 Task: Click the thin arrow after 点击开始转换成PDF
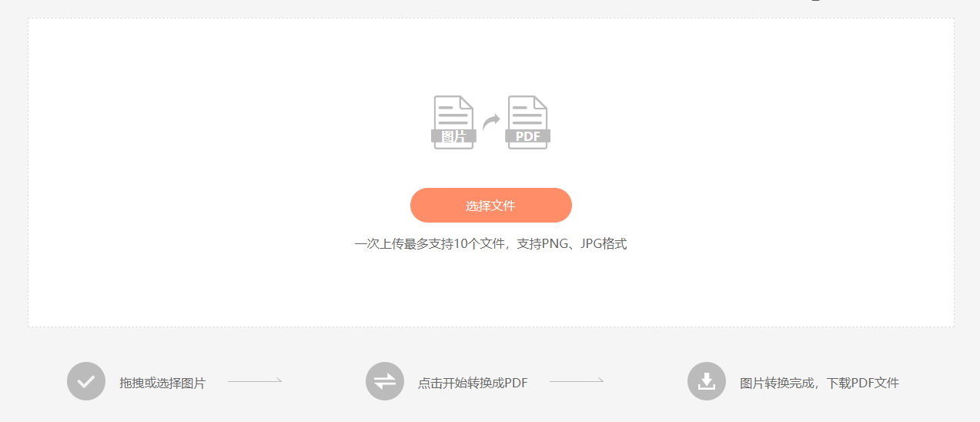click(x=577, y=380)
